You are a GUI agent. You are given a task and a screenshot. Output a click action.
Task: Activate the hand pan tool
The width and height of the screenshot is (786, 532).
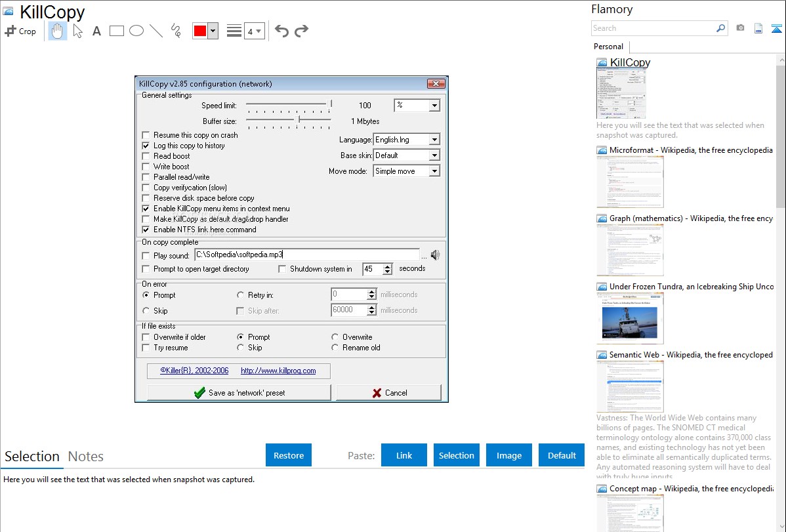[58, 31]
